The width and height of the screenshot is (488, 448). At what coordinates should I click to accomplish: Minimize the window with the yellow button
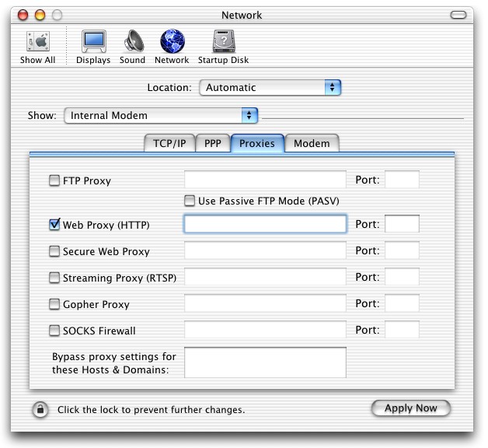tap(40, 15)
